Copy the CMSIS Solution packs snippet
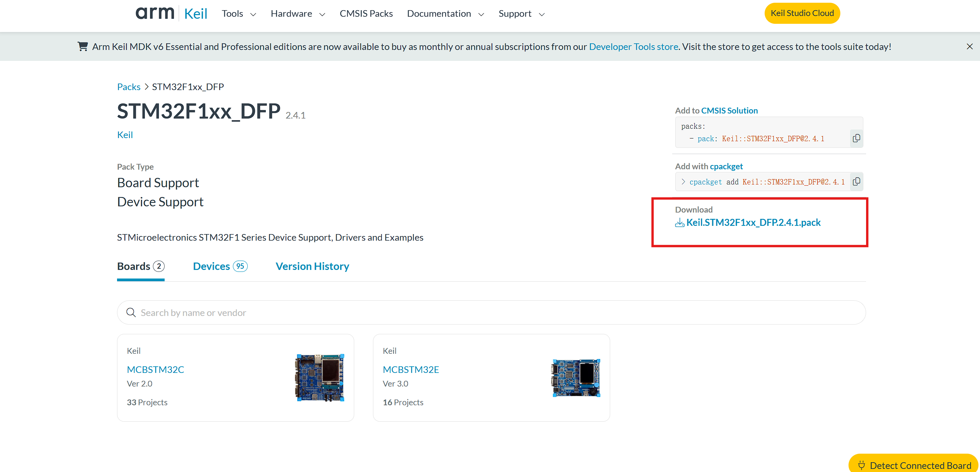 tap(856, 138)
